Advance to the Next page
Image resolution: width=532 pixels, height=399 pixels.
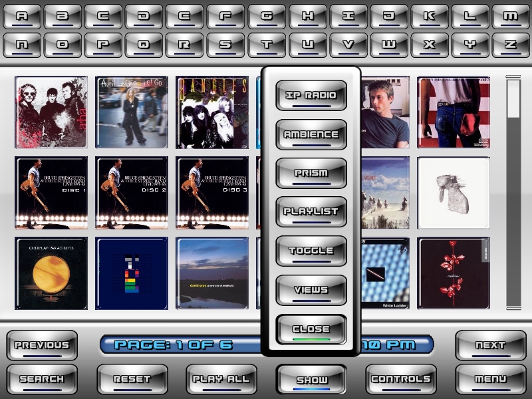point(491,345)
